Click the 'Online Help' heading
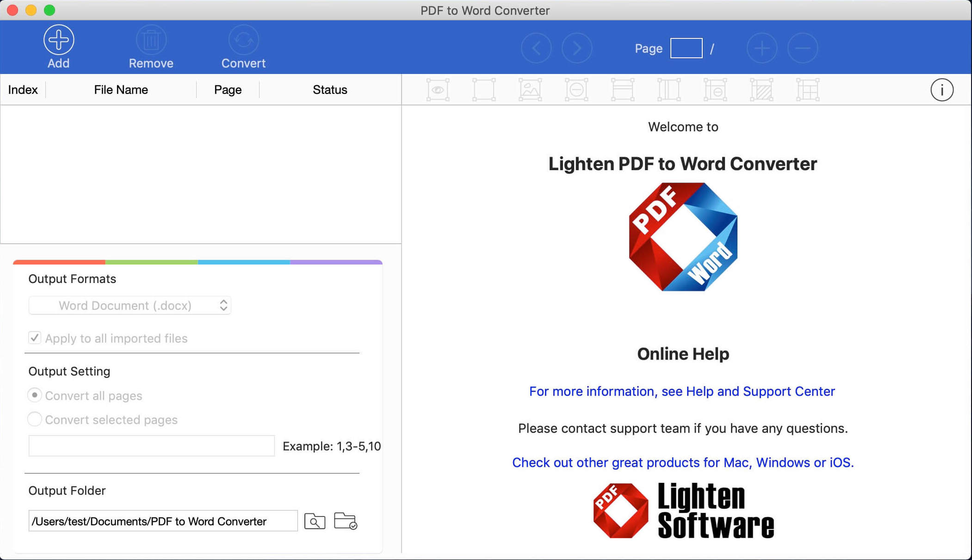The height and width of the screenshot is (560, 972). (x=683, y=354)
